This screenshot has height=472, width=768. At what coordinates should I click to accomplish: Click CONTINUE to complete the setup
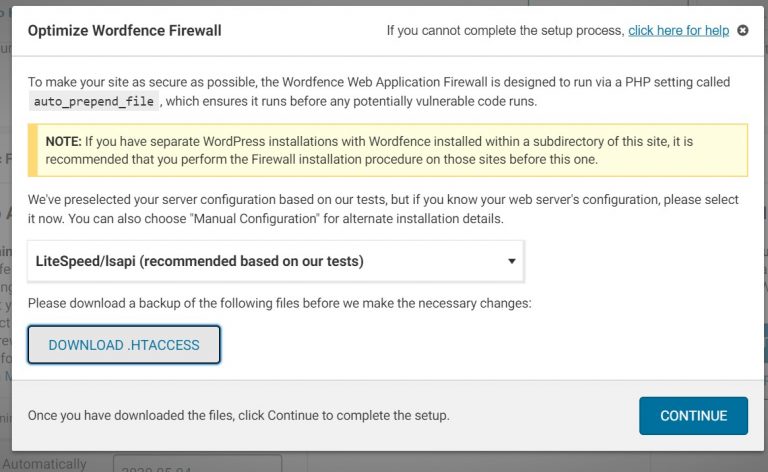(693, 416)
